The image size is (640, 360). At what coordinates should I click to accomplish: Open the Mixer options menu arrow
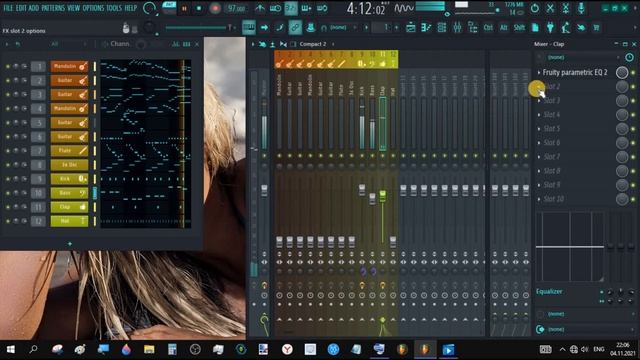(253, 44)
